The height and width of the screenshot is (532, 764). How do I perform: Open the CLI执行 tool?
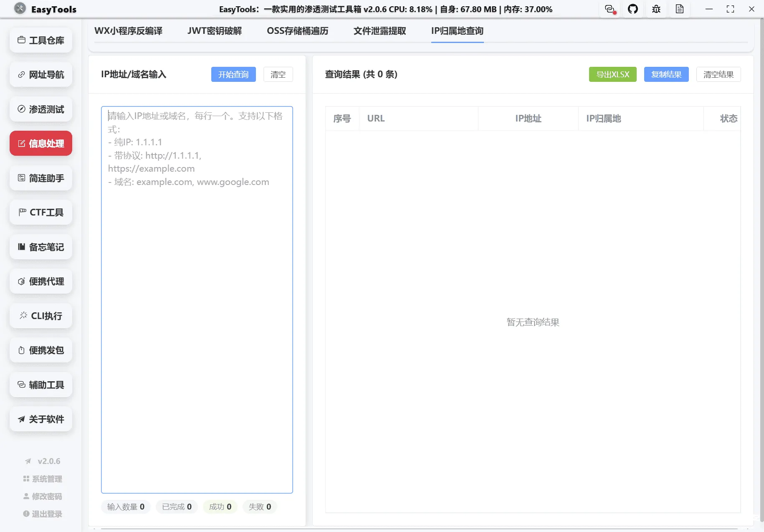40,316
